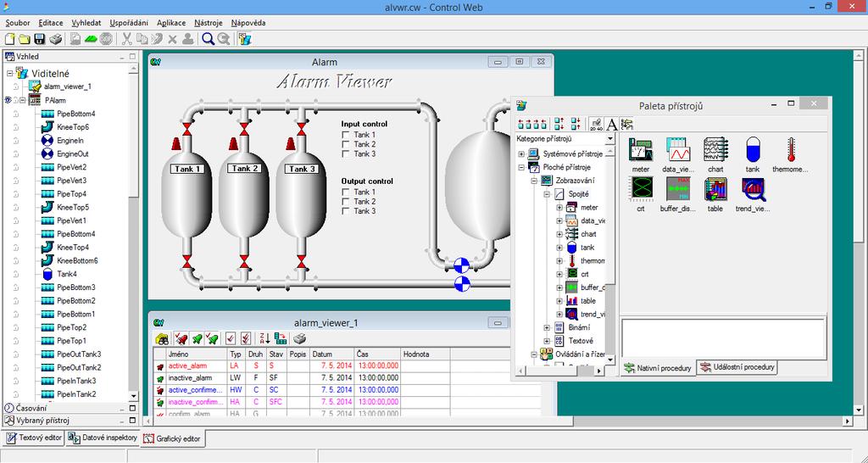868x463 pixels.
Task: Click the blue Search magnifier icon
Action: (x=209, y=39)
